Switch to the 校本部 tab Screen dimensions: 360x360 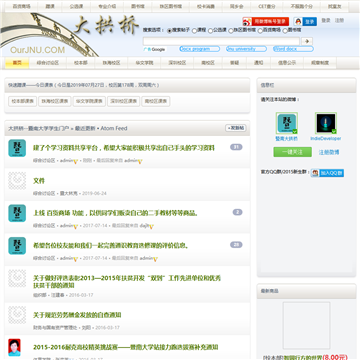[80, 63]
